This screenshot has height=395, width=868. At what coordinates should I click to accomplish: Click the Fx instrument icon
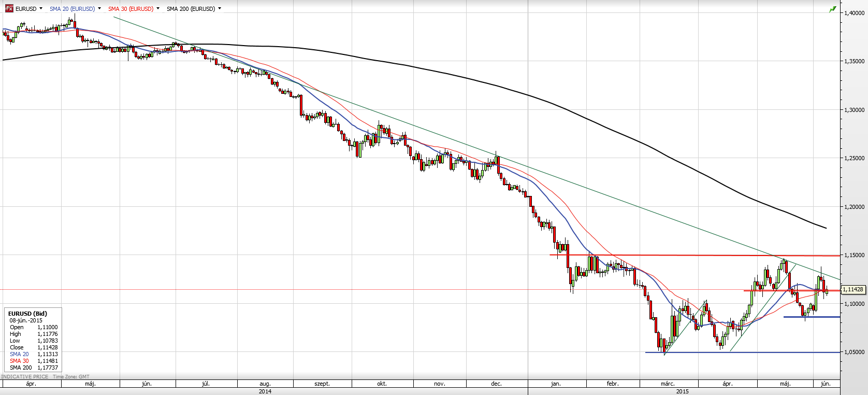(x=9, y=9)
